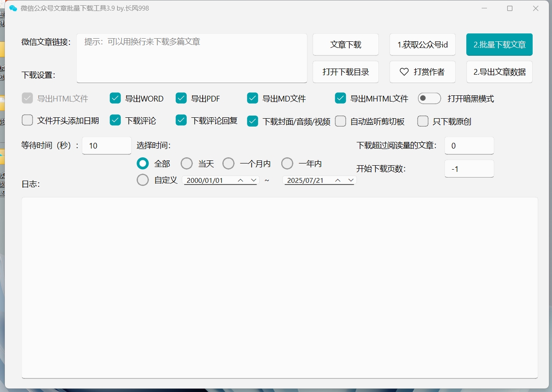Viewport: 552px width, 392px height.
Task: Uncheck the 下载评论 checkbox
Action: [x=115, y=120]
